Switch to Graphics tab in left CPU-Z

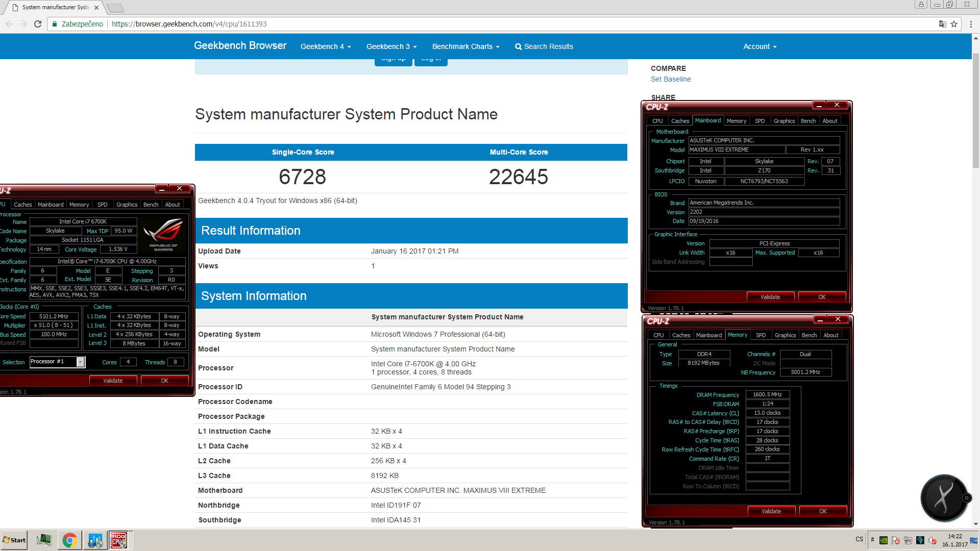point(127,205)
